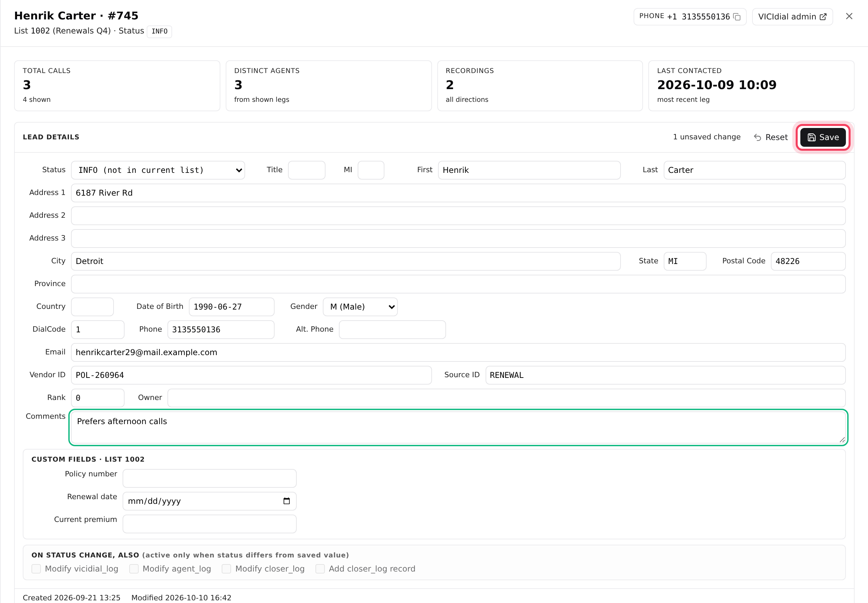Edit the DialCode field

[x=97, y=329]
